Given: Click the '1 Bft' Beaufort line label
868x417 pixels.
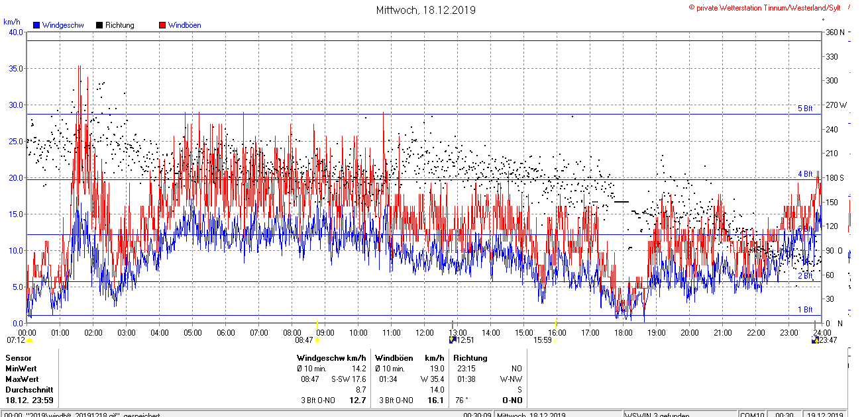Looking at the screenshot, I should pyautogui.click(x=805, y=310).
